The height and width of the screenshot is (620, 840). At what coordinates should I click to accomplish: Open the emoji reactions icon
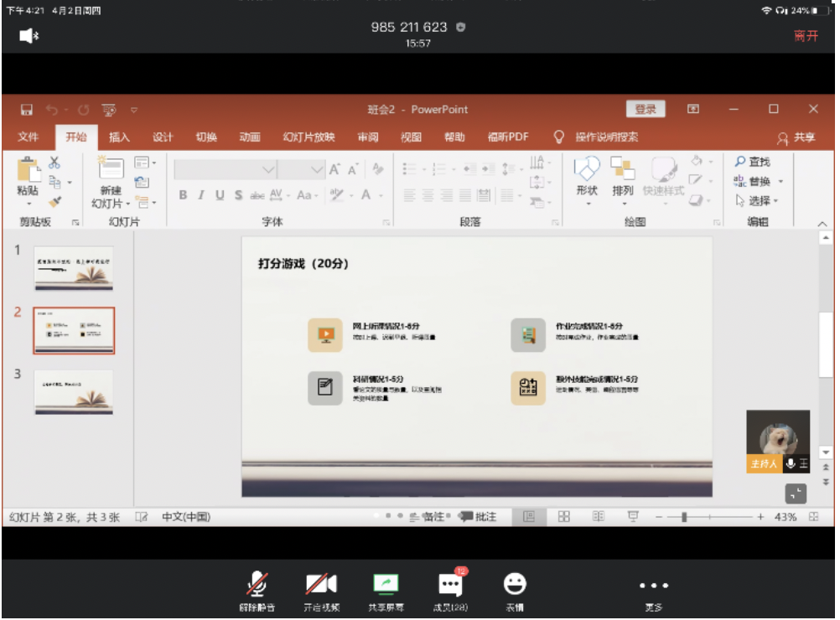tap(515, 584)
